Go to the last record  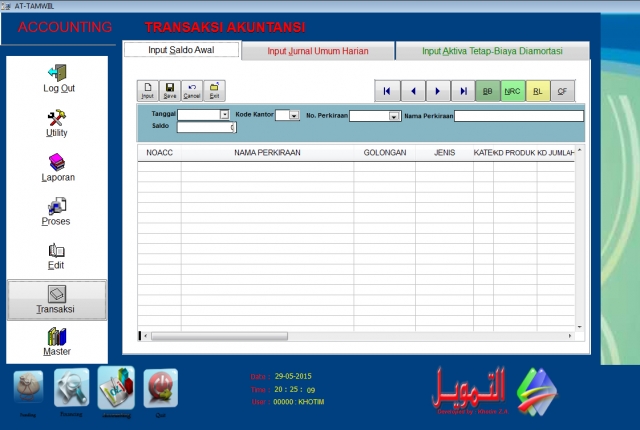462,91
